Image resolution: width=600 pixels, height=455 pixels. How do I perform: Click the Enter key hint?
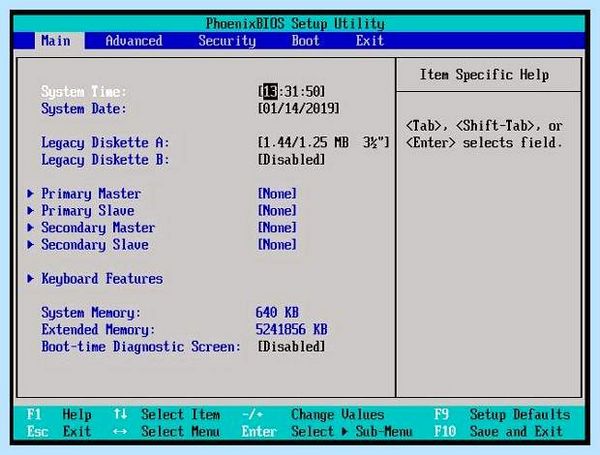coord(259,432)
